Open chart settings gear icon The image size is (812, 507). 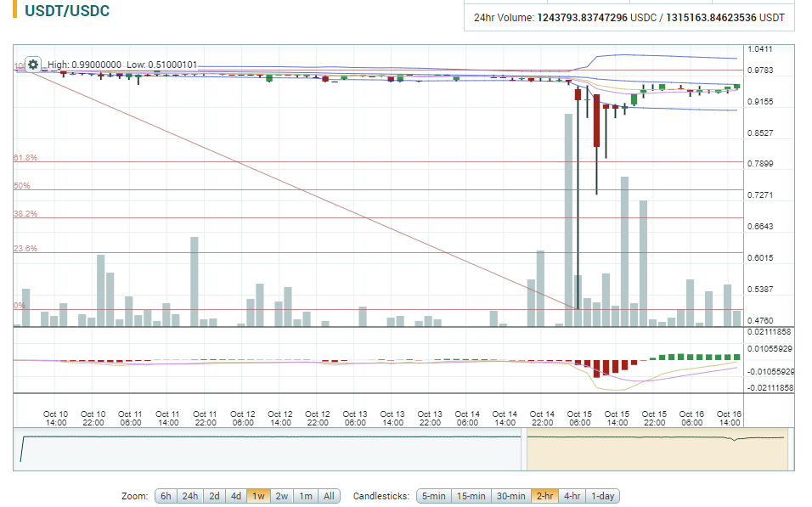pyautogui.click(x=33, y=65)
